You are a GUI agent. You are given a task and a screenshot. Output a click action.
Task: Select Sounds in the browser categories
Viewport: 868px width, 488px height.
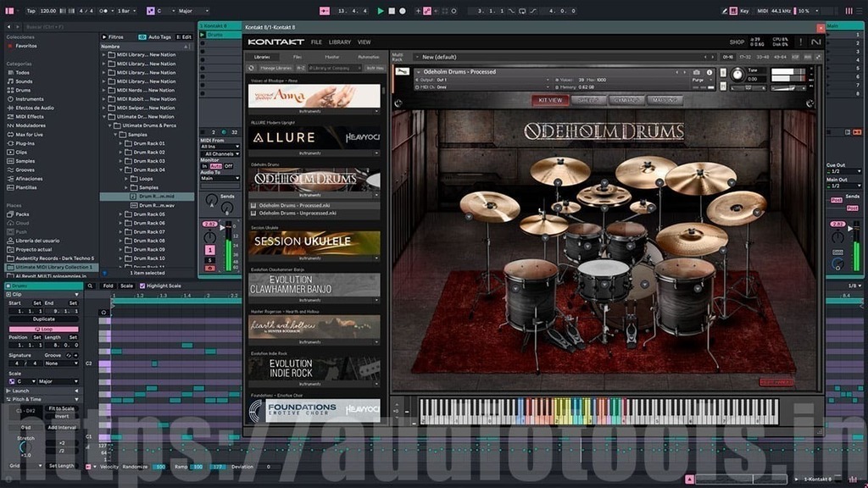pos(24,81)
